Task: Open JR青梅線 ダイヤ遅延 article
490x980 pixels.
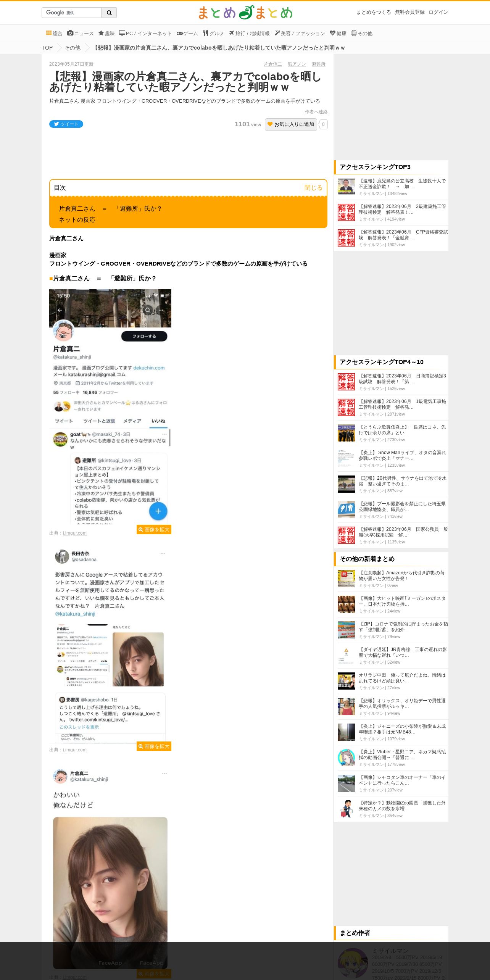Action: [x=402, y=652]
